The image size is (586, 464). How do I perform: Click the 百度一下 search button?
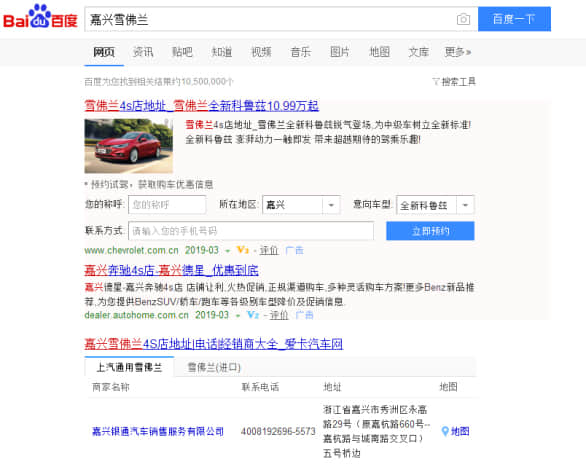[x=514, y=19]
